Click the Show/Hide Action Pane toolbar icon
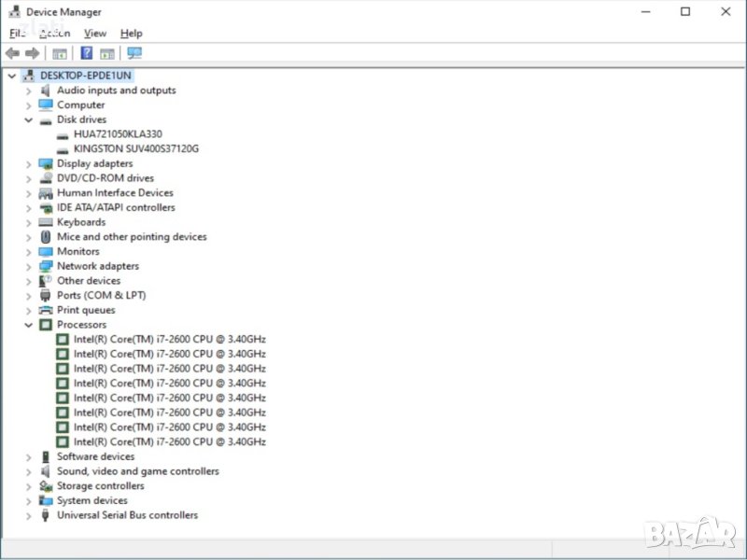Viewport: 747px width, 560px height. (x=107, y=53)
